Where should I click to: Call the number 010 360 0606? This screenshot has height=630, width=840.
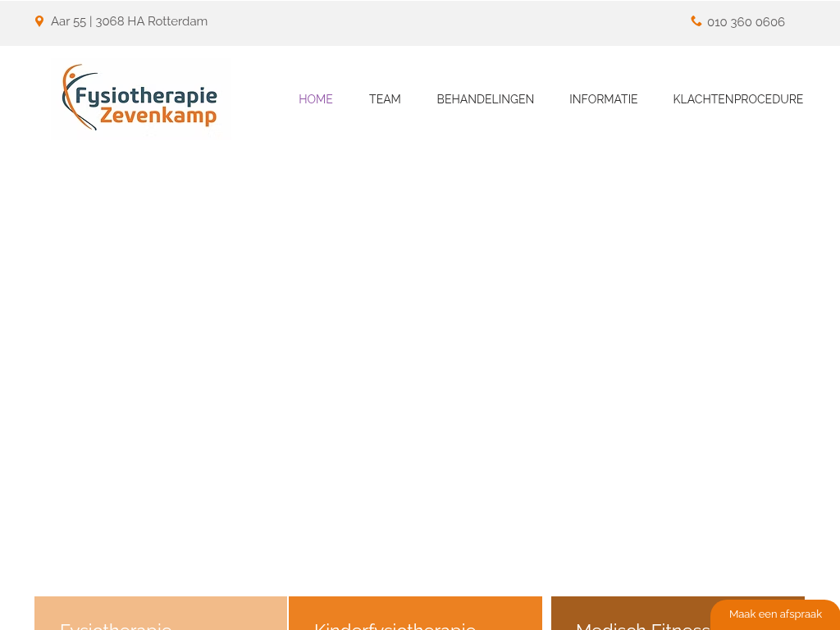746,22
